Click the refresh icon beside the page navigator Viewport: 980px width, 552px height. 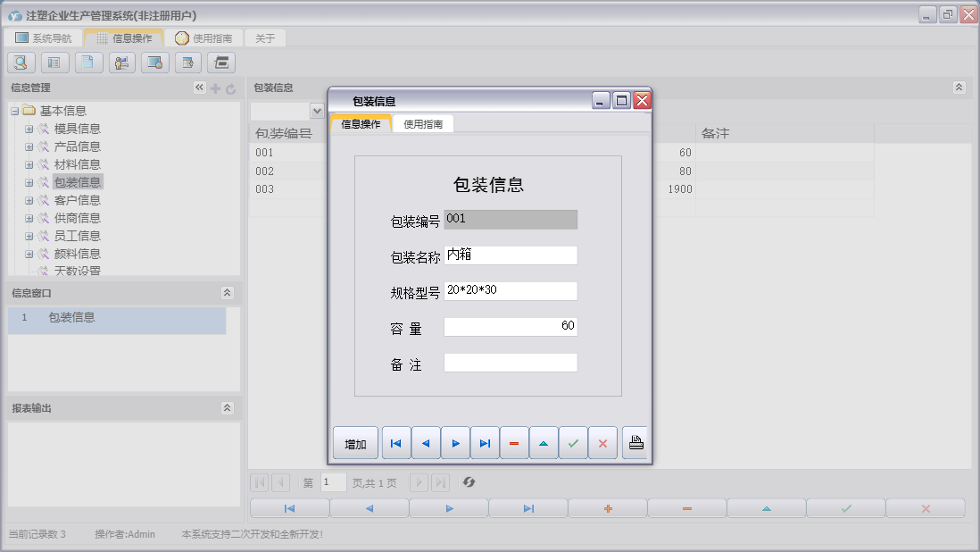click(469, 482)
